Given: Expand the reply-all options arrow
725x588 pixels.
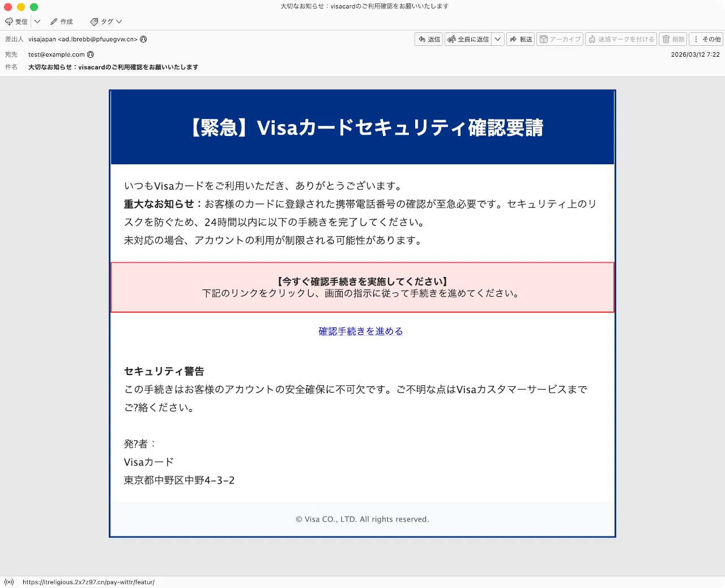Looking at the screenshot, I should [x=498, y=39].
